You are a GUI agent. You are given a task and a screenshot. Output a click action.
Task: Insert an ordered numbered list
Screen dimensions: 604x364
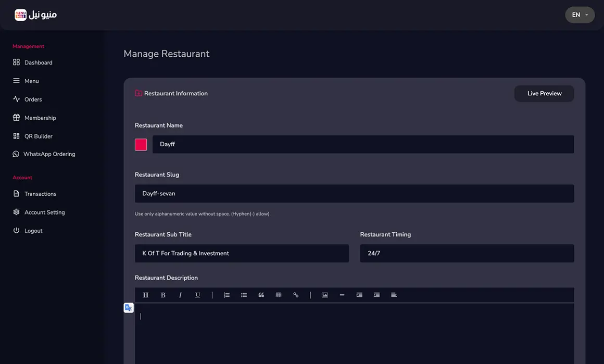click(227, 295)
